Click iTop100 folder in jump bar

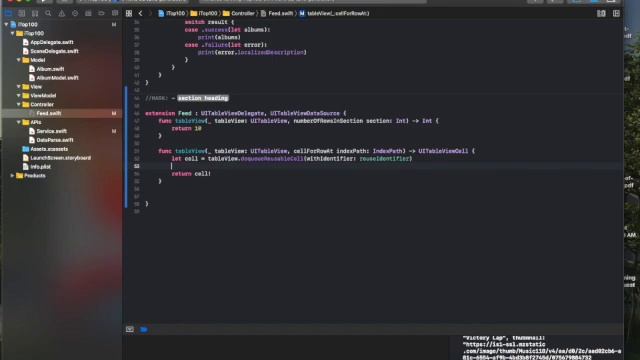point(204,13)
